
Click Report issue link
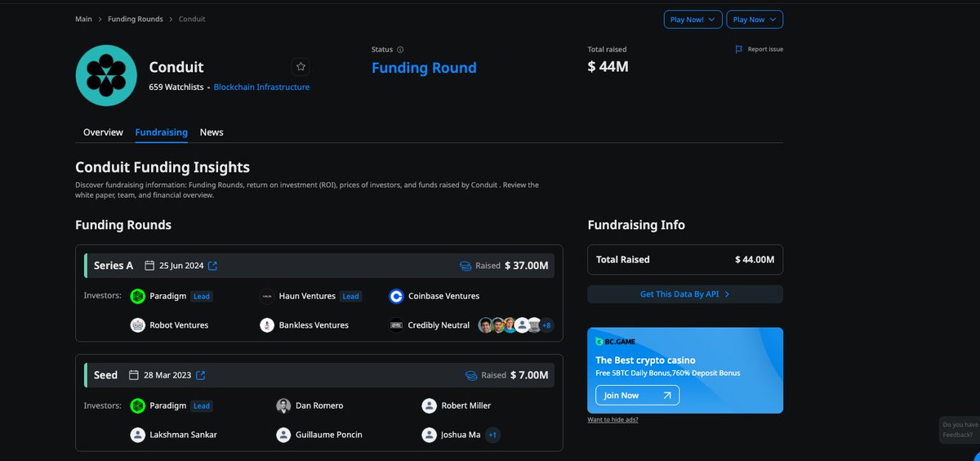[x=765, y=49]
